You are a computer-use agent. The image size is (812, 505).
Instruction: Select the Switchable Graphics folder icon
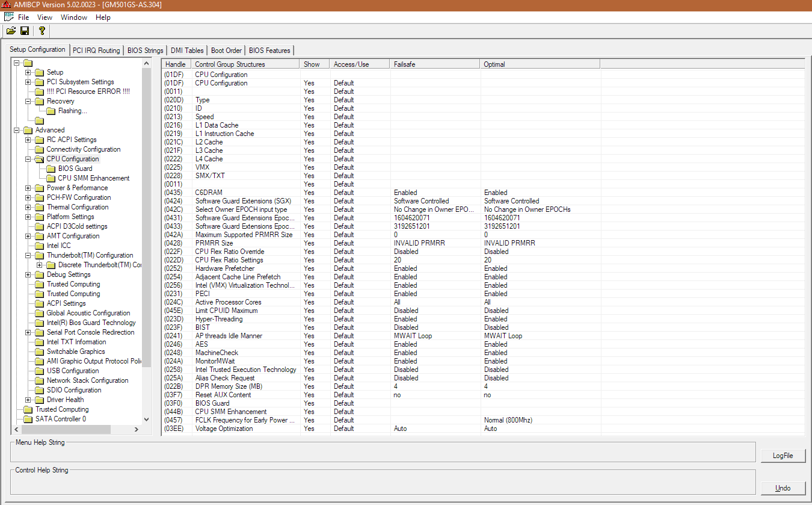(x=39, y=352)
